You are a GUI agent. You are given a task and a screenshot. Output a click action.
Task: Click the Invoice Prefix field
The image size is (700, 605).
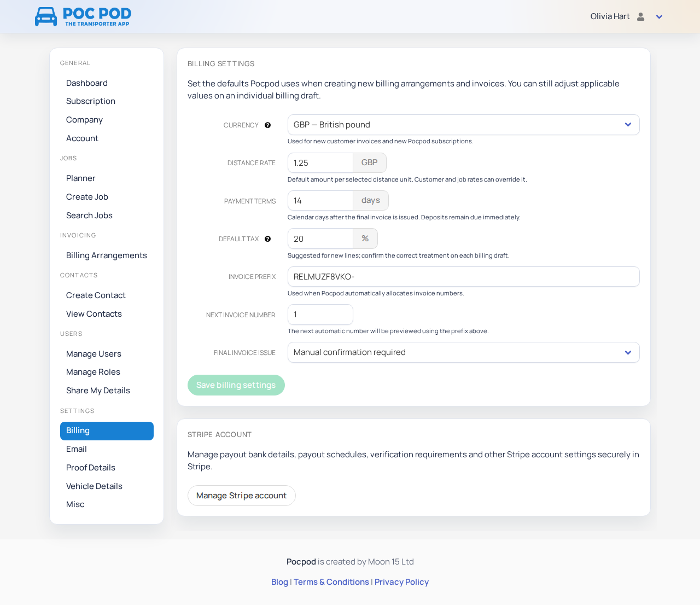coord(464,277)
